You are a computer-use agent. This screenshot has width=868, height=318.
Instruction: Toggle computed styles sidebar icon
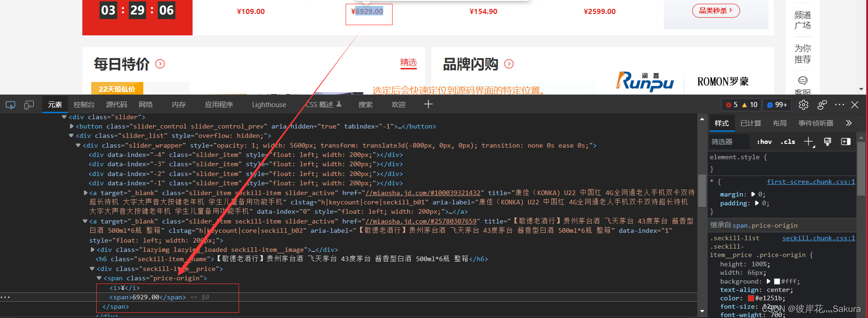(846, 142)
